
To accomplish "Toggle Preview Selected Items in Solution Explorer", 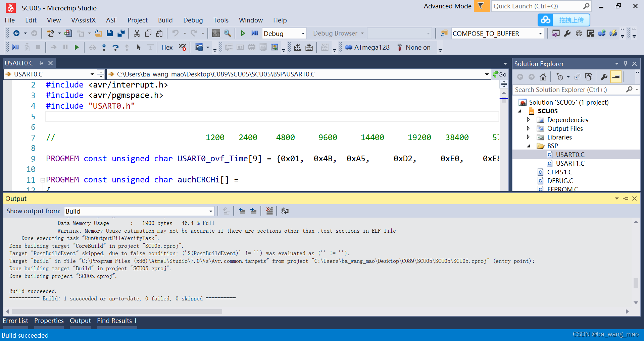I will [x=616, y=77].
